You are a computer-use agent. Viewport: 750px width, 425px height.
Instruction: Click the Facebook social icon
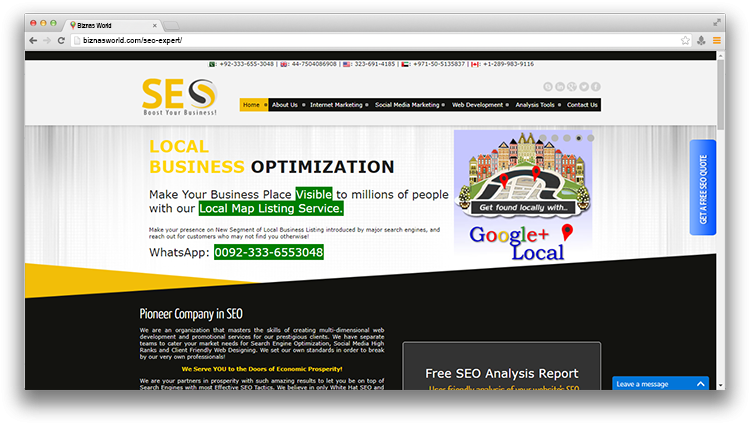(x=596, y=87)
